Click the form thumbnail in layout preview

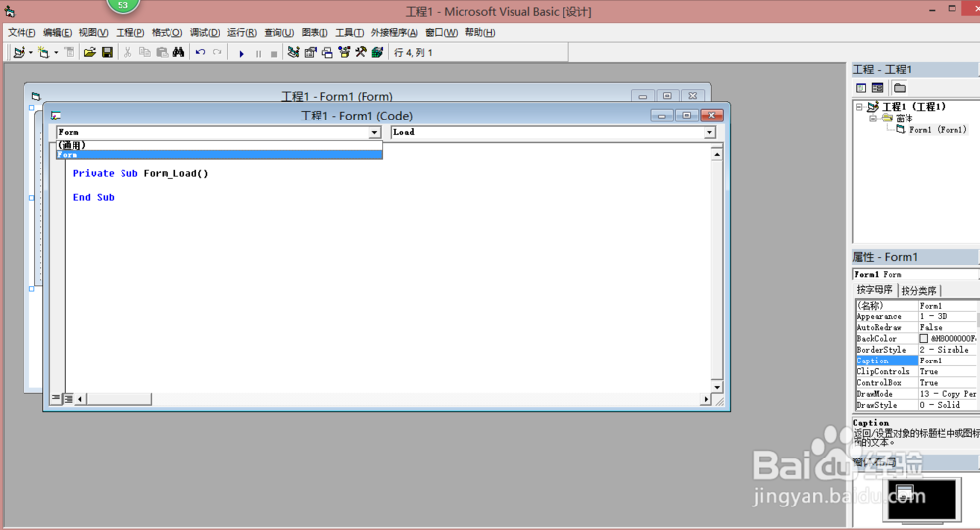click(905, 493)
